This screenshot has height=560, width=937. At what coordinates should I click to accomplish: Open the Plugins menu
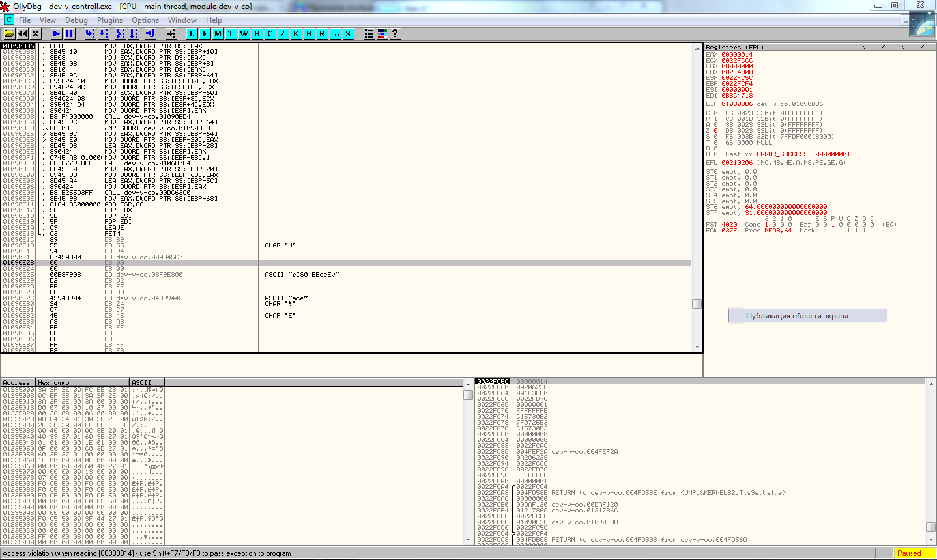point(109,20)
